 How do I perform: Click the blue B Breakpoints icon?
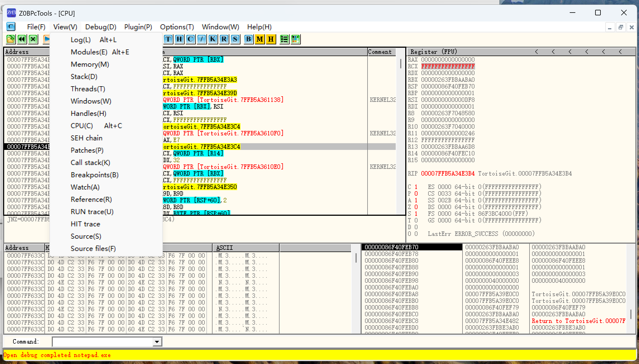click(249, 39)
